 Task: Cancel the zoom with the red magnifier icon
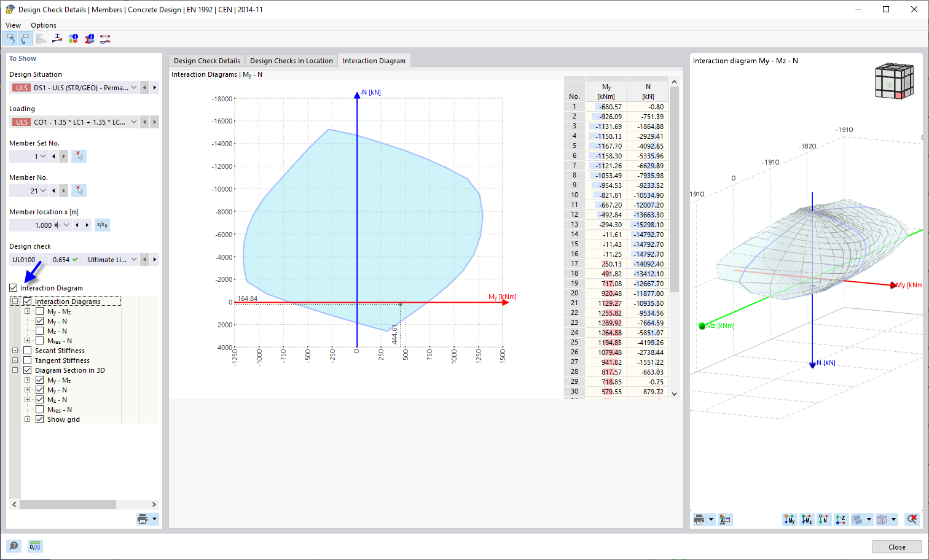(x=911, y=519)
